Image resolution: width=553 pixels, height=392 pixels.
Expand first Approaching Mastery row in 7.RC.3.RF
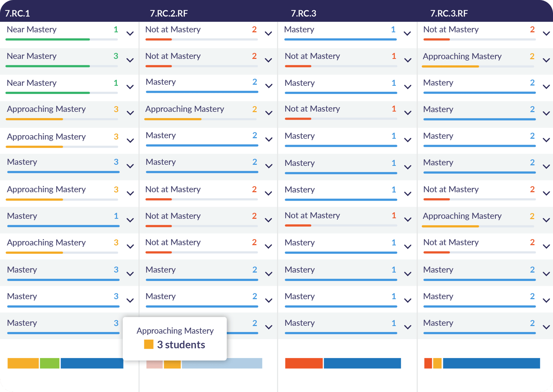click(546, 60)
